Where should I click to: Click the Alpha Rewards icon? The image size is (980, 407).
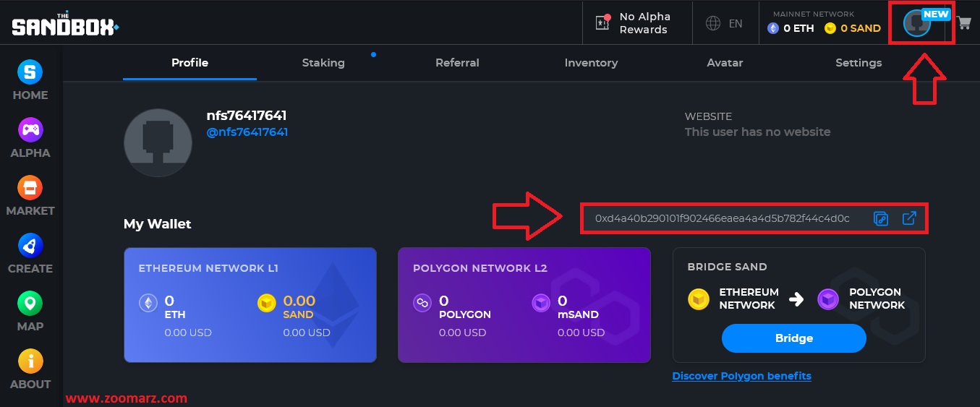(602, 22)
